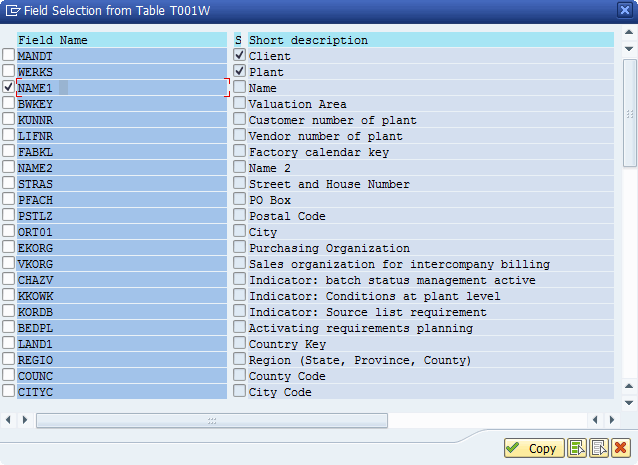Click the Deselect All fields icon
The width and height of the screenshot is (638, 465).
coord(599,448)
